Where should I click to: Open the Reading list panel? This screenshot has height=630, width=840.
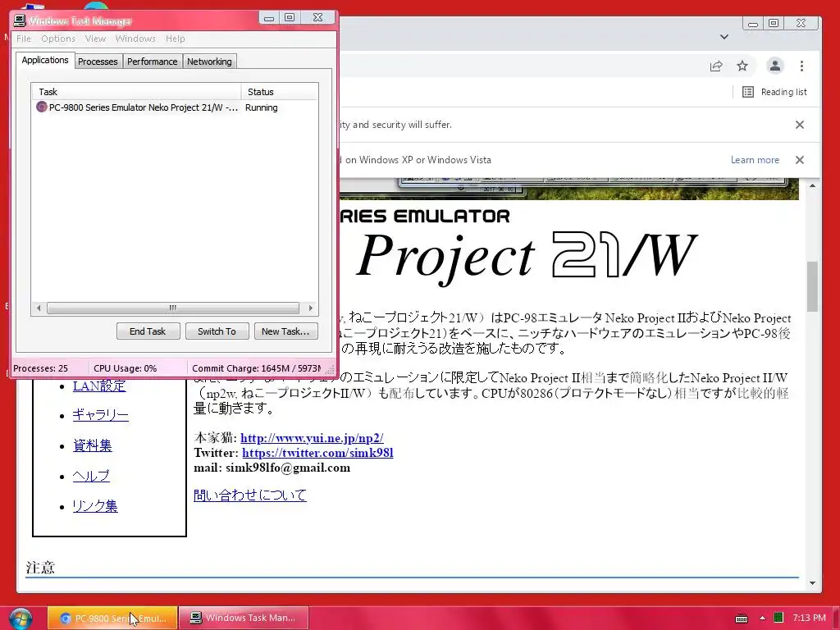[x=774, y=92]
